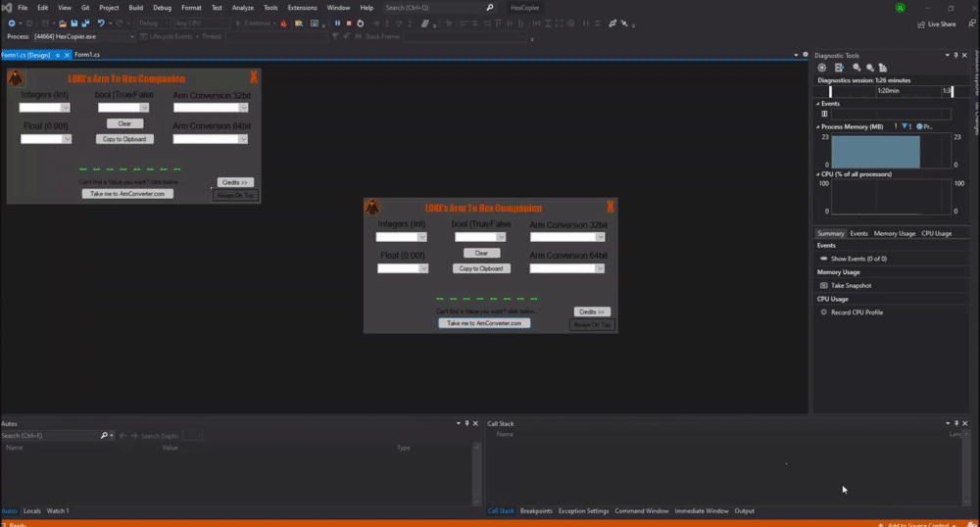This screenshot has height=527, width=980.
Task: Click the Zoom Out icon in Diagnostic Tools
Action: tap(870, 68)
